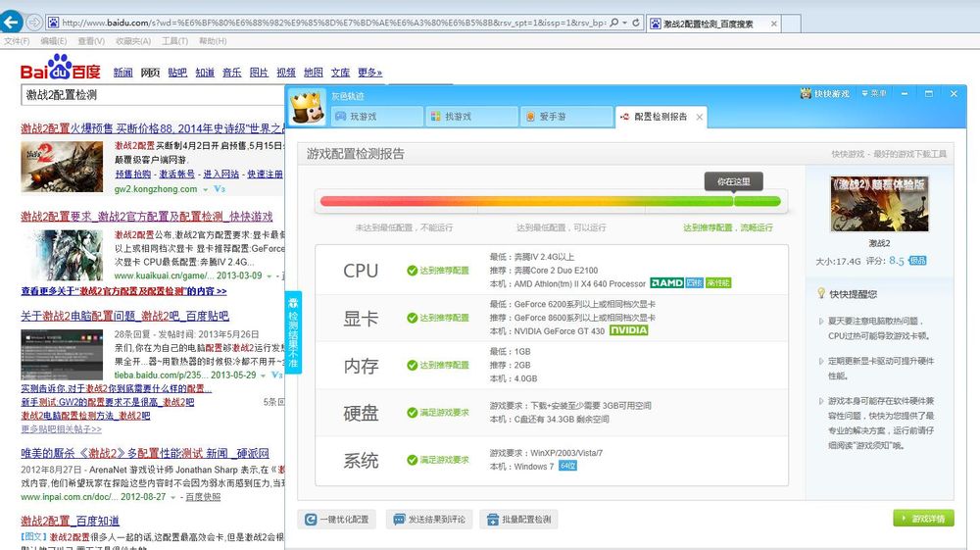Click the green check in CPU row
980x550 pixels.
tap(412, 271)
